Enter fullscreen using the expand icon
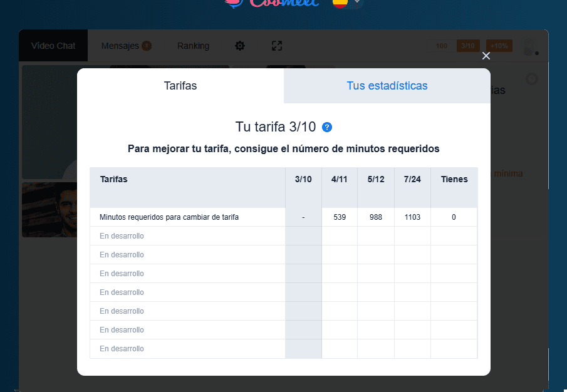Screen dimensions: 567x392 click(x=276, y=46)
